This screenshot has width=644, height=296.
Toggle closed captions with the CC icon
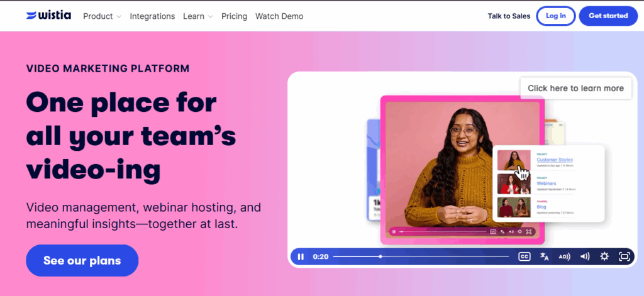tap(524, 256)
